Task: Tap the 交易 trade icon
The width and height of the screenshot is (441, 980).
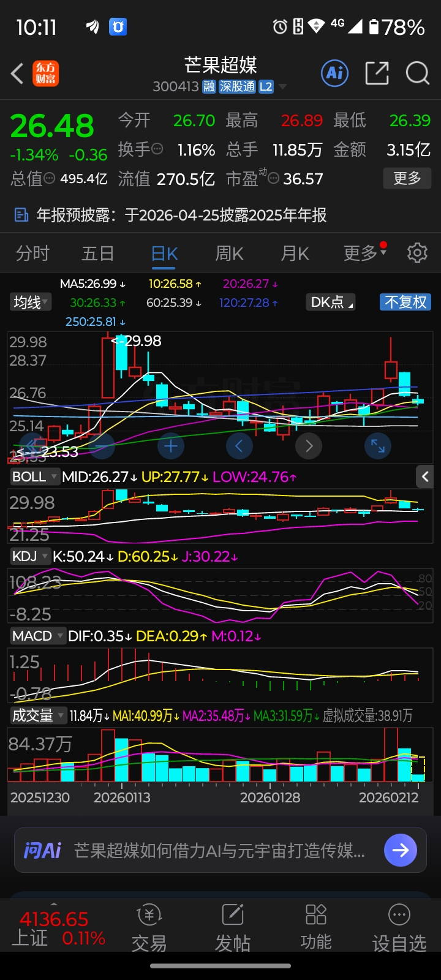Action: coord(149,928)
